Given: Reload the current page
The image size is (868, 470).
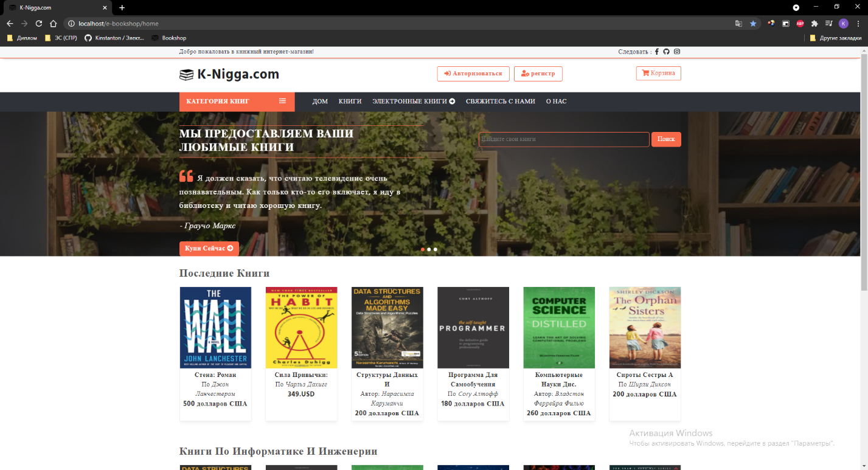Looking at the screenshot, I should click(39, 24).
